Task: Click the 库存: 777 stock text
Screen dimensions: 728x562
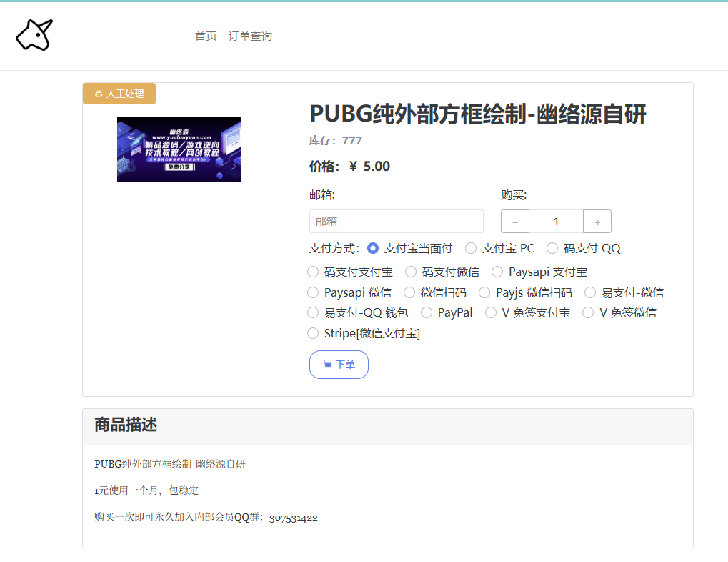Action: tap(336, 141)
